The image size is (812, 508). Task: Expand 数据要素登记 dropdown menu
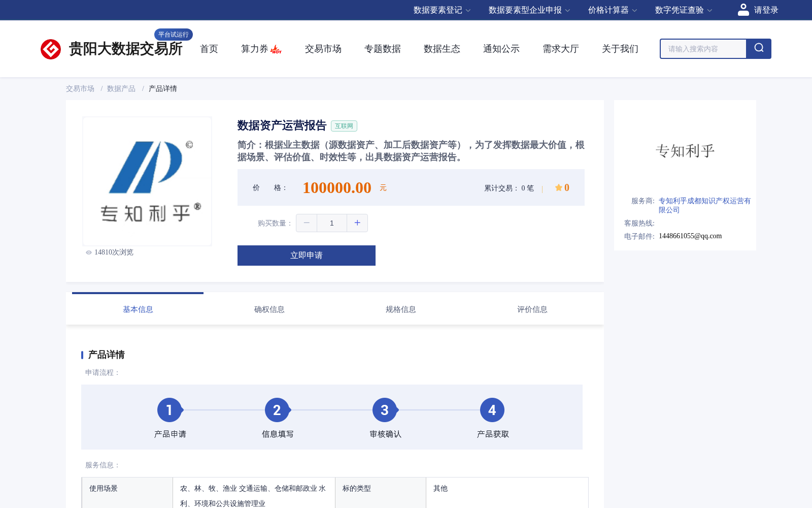point(442,10)
